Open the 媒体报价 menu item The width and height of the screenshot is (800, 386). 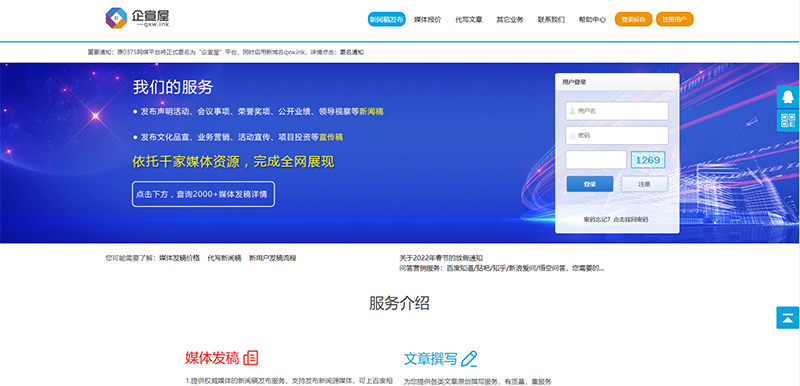pos(428,19)
